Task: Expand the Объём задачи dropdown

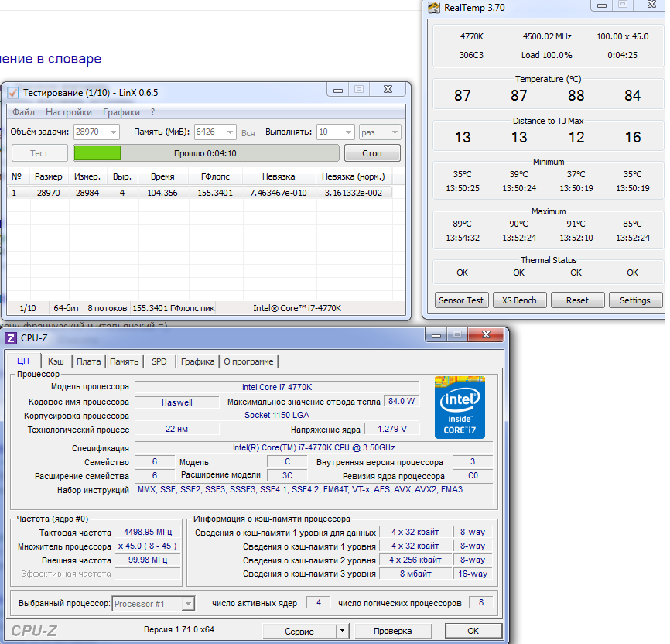Action: tap(113, 132)
